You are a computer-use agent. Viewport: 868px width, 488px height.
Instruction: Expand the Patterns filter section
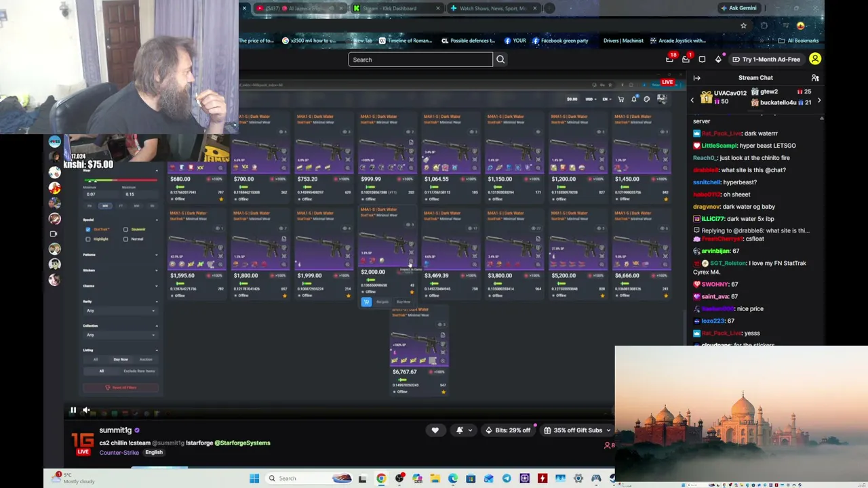[121, 255]
